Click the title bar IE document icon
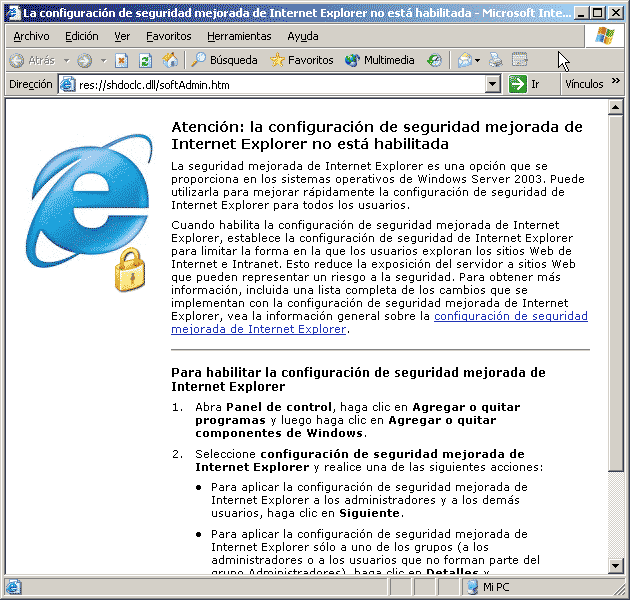 point(13,13)
